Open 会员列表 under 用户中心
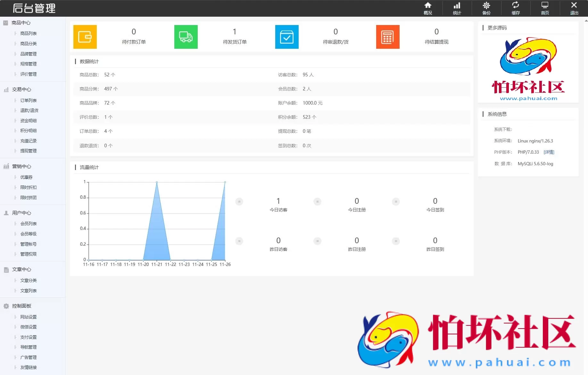 click(x=28, y=223)
